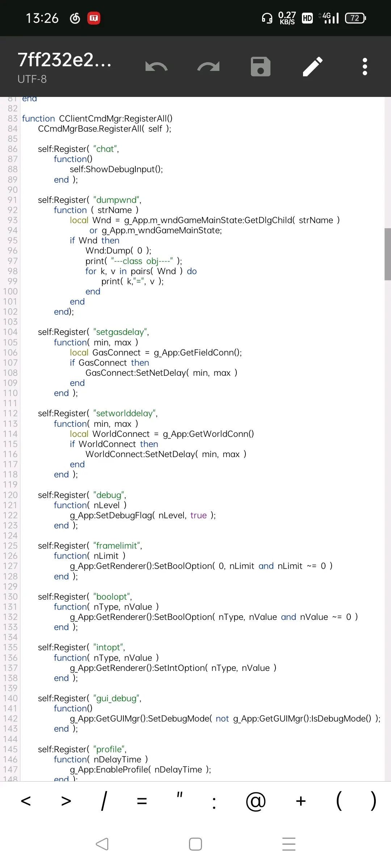Insert the equals sign symbol key
Image resolution: width=391 pixels, height=868 pixels.
142,801
